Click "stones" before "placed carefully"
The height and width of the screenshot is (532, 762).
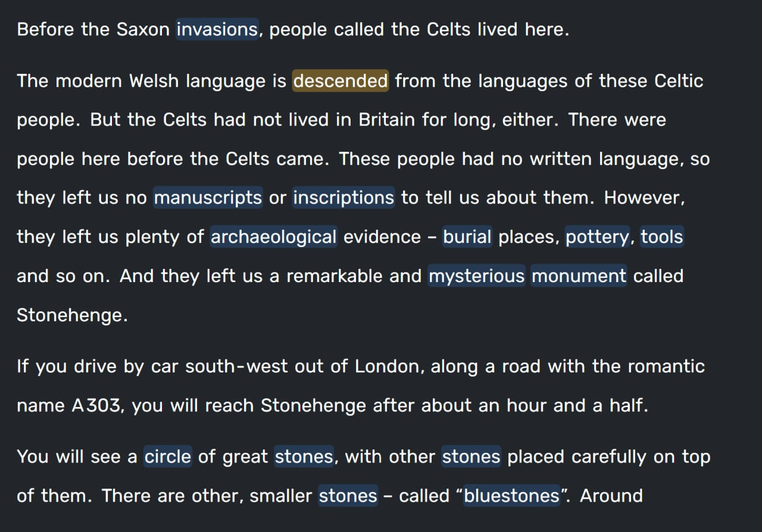471,456
